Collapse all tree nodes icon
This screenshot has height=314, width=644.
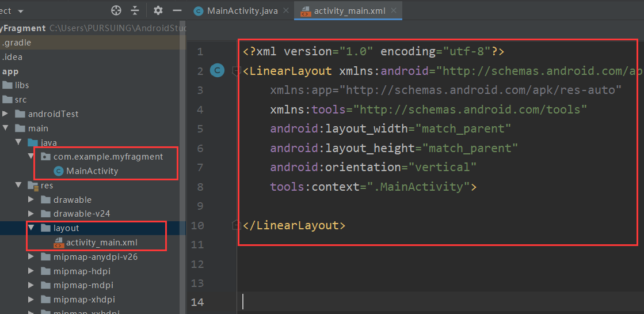(x=135, y=11)
